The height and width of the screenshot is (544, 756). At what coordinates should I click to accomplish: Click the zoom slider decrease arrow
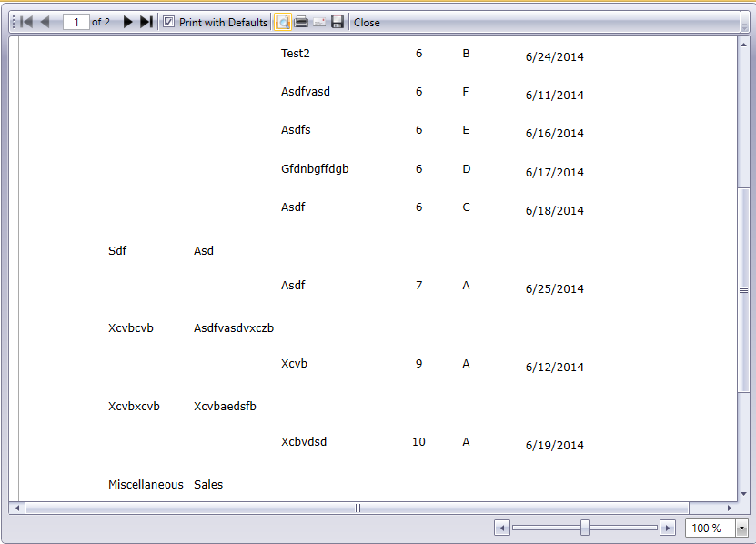[x=502, y=529]
